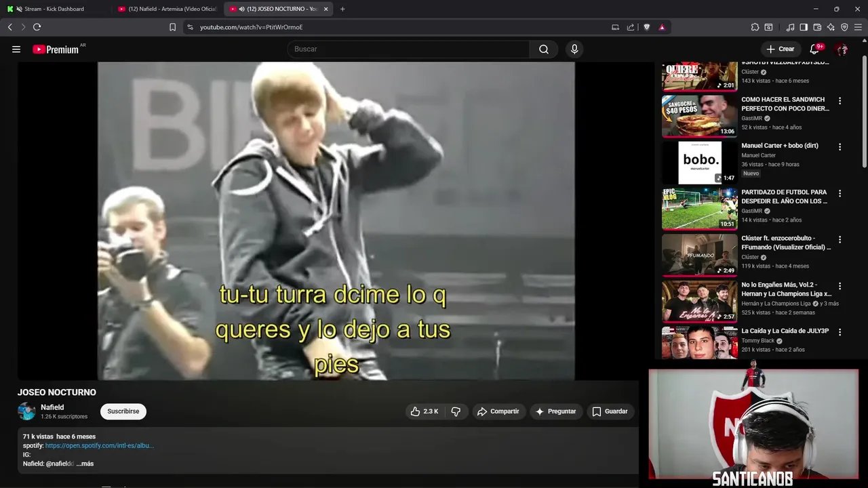The height and width of the screenshot is (488, 868).
Task: Install app / cast icon in address bar
Action: pyautogui.click(x=615, y=27)
